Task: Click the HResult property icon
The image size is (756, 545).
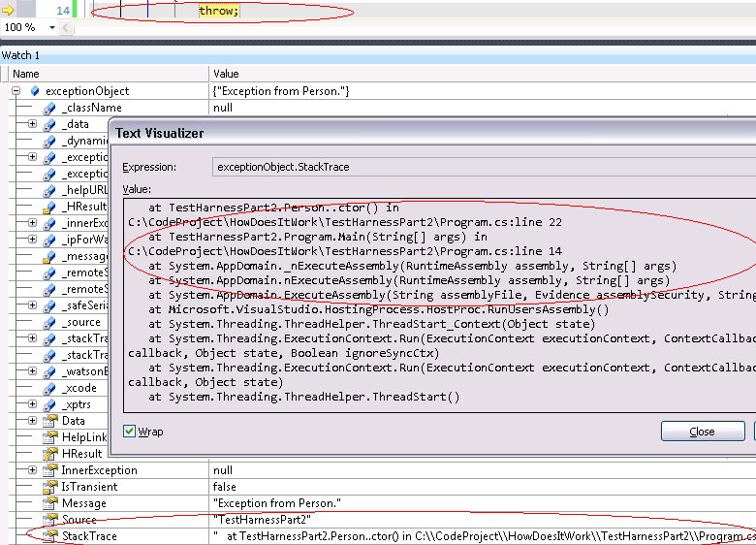Action: tap(50, 454)
